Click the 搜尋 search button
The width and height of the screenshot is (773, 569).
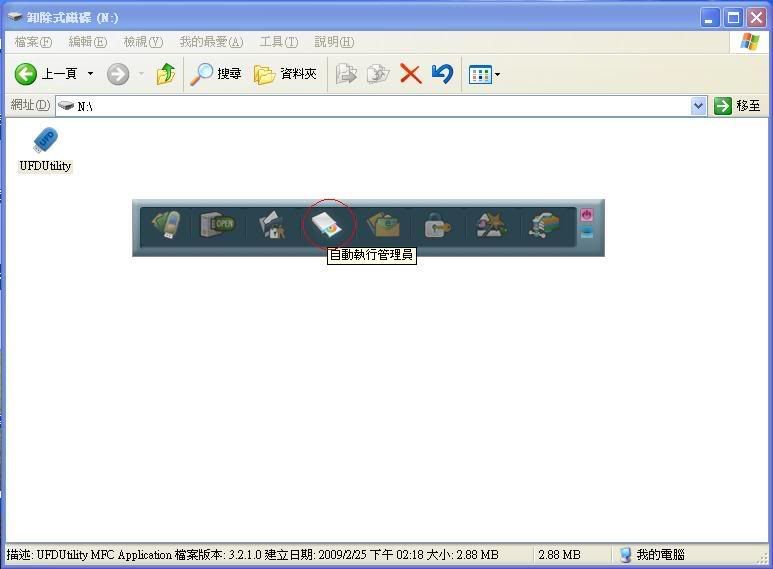tap(217, 74)
